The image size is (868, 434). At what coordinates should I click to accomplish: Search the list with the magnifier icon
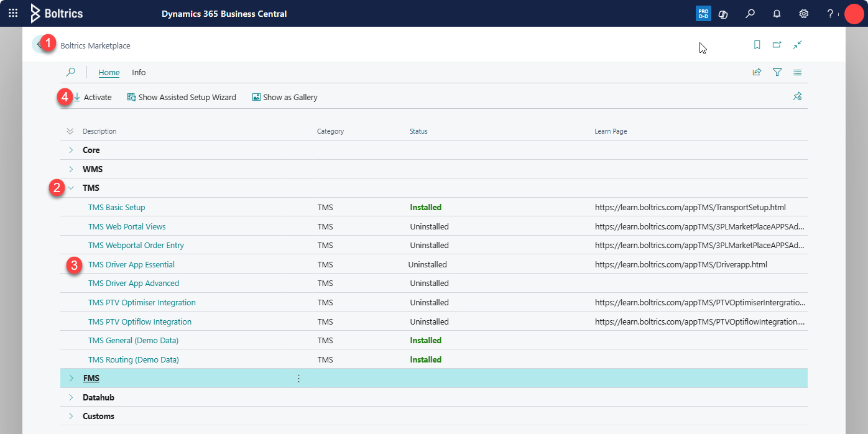70,72
